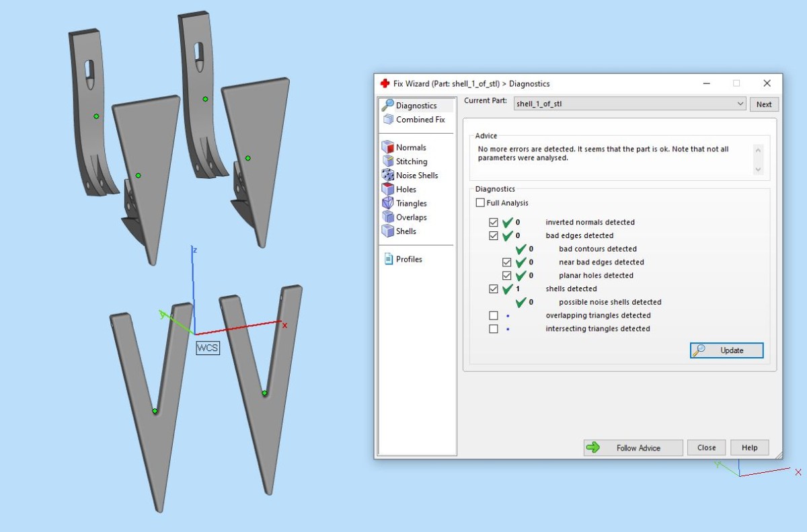
Task: Open the Normals fix icon
Action: [387, 147]
